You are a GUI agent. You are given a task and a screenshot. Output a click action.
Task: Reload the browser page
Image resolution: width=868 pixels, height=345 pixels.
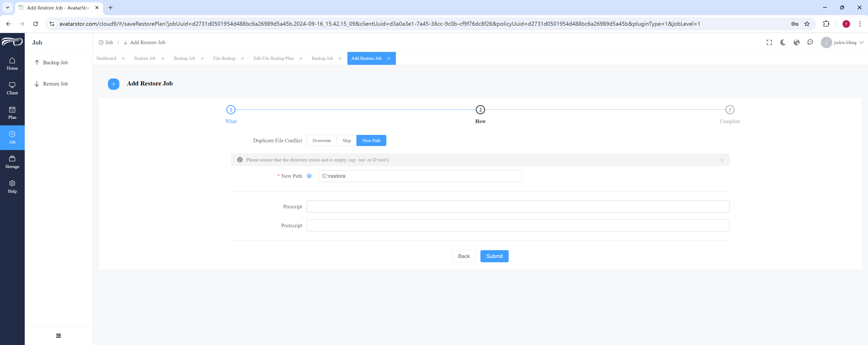tap(35, 24)
